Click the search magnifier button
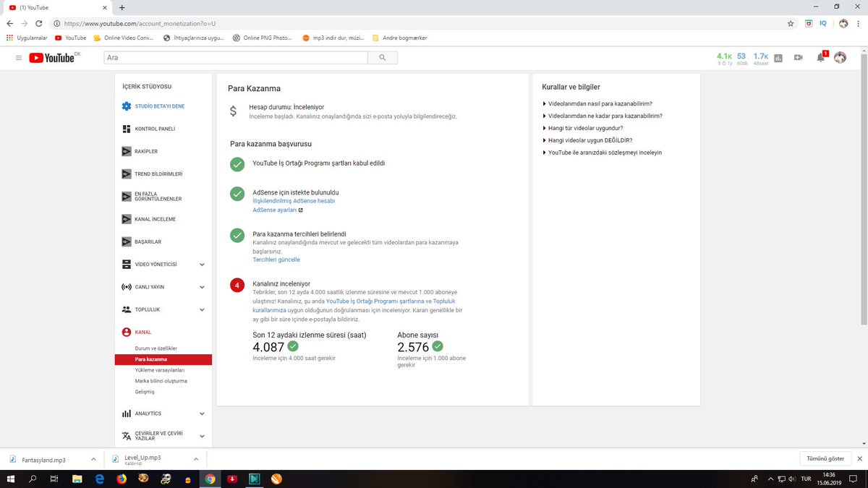Screen dimensions: 868x488 [x=382, y=58]
